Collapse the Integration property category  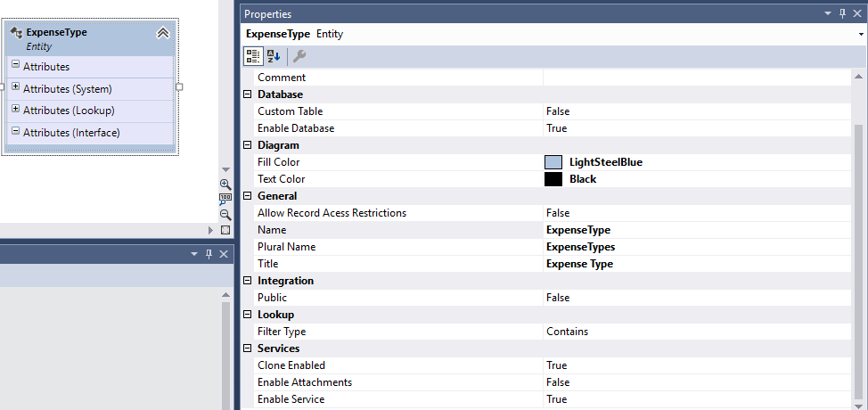(x=248, y=281)
